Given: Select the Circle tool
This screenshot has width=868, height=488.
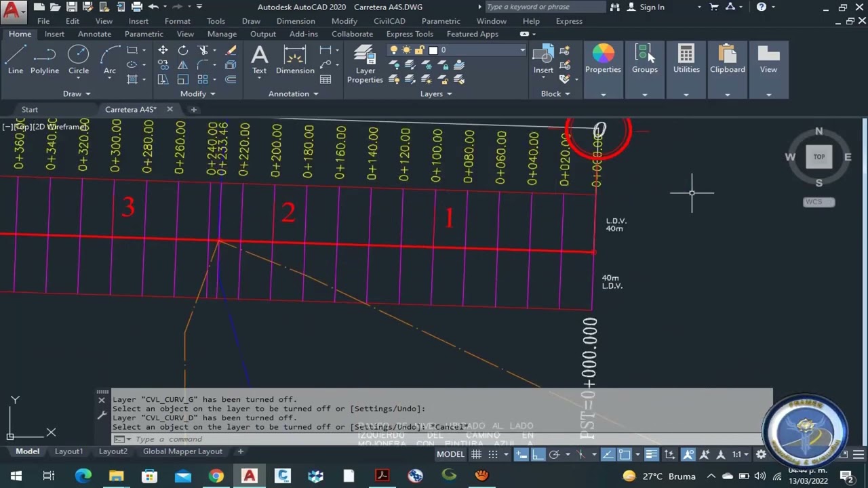Looking at the screenshot, I should [x=79, y=58].
